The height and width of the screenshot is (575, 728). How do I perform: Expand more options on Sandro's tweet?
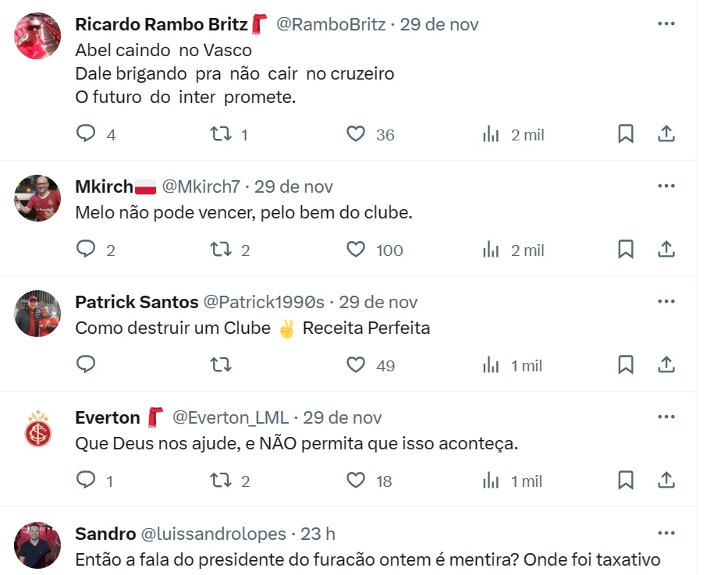pos(666,534)
